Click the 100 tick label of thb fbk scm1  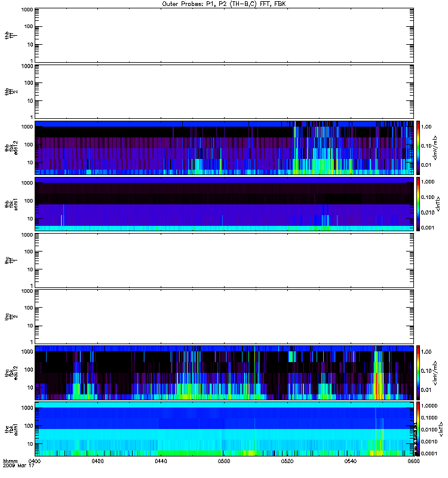click(29, 201)
